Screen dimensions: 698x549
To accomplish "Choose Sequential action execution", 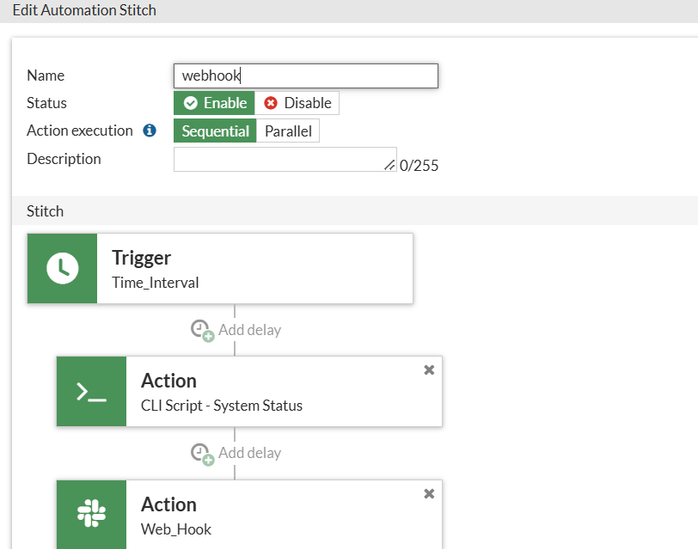I will [215, 131].
